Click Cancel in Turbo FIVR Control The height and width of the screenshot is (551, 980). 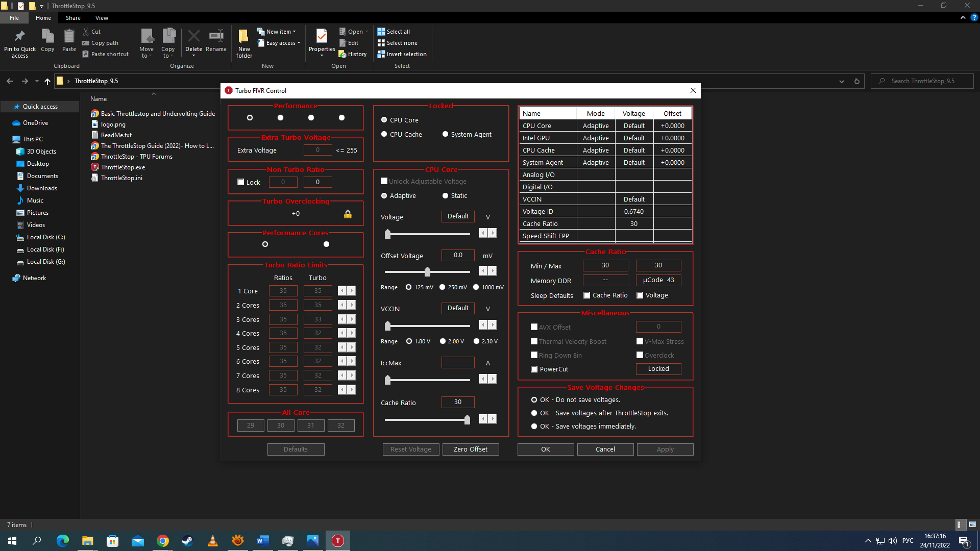[605, 449]
